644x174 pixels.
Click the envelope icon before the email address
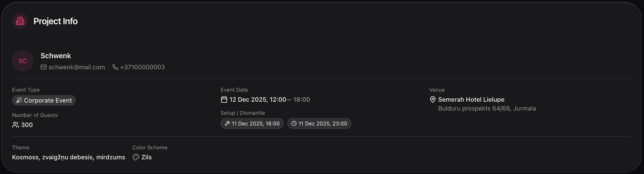coord(44,67)
